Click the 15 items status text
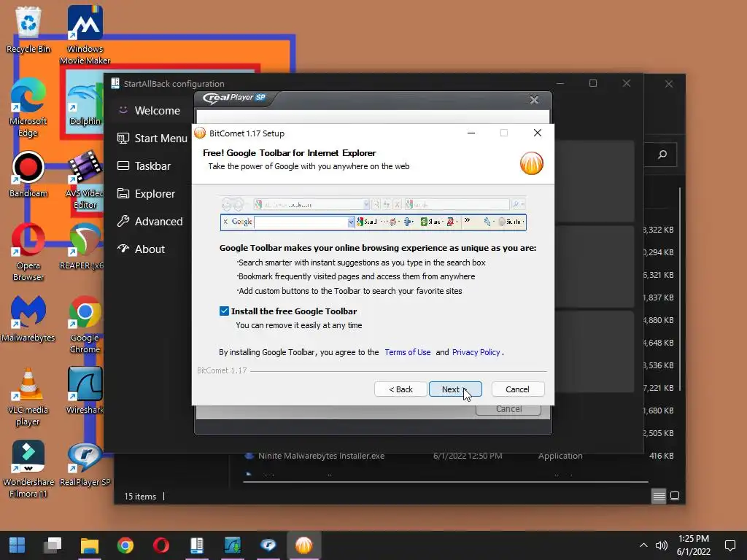The width and height of the screenshot is (747, 560). coord(140,496)
